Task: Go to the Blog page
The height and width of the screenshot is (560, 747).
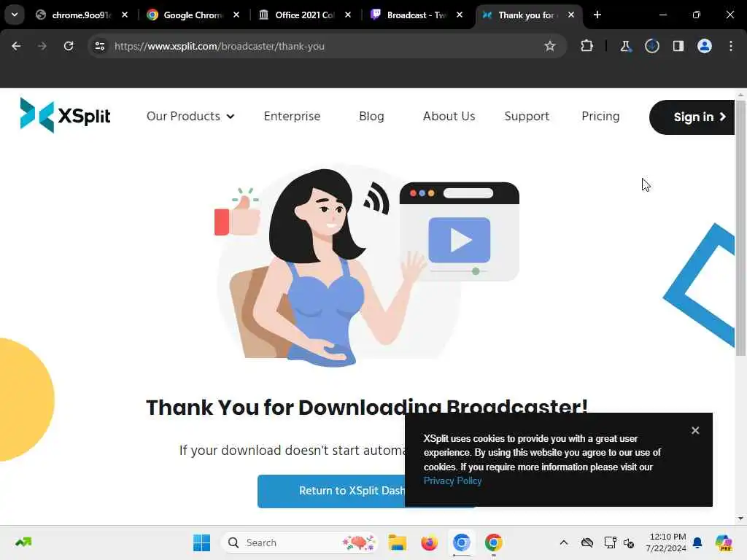Action: (371, 116)
